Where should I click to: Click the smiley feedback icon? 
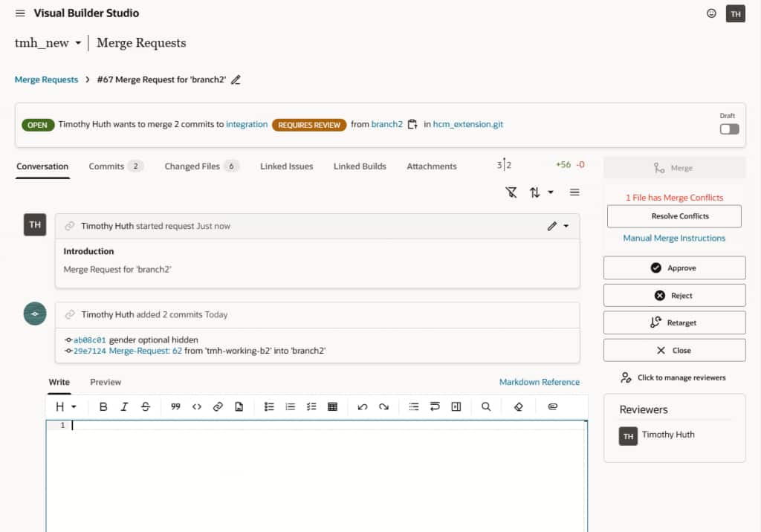coord(711,13)
